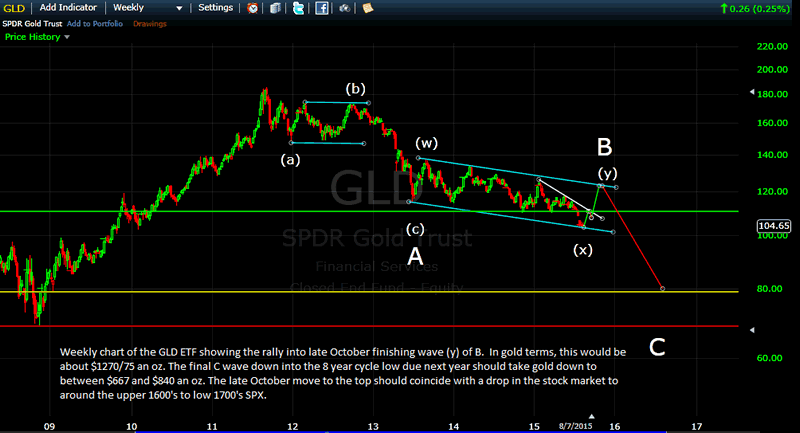This screenshot has width=800, height=433.
Task: Select the large B wave label
Action: [605, 147]
